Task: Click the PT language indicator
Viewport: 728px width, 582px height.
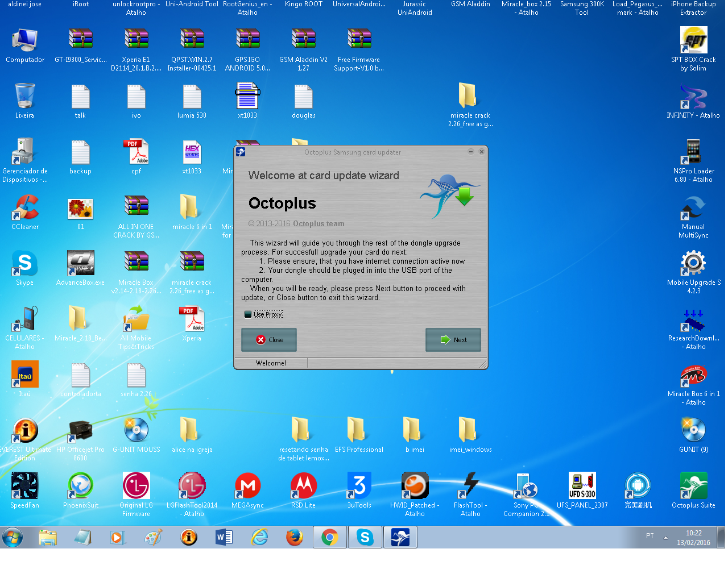Action: point(650,536)
